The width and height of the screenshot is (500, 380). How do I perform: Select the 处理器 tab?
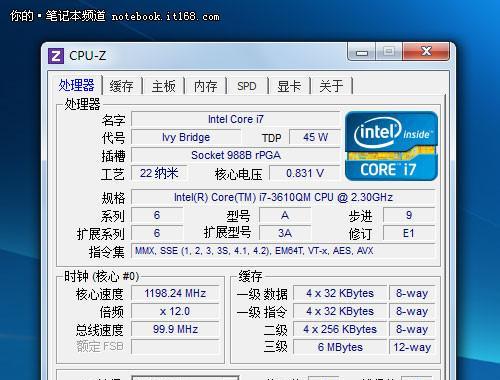(77, 85)
